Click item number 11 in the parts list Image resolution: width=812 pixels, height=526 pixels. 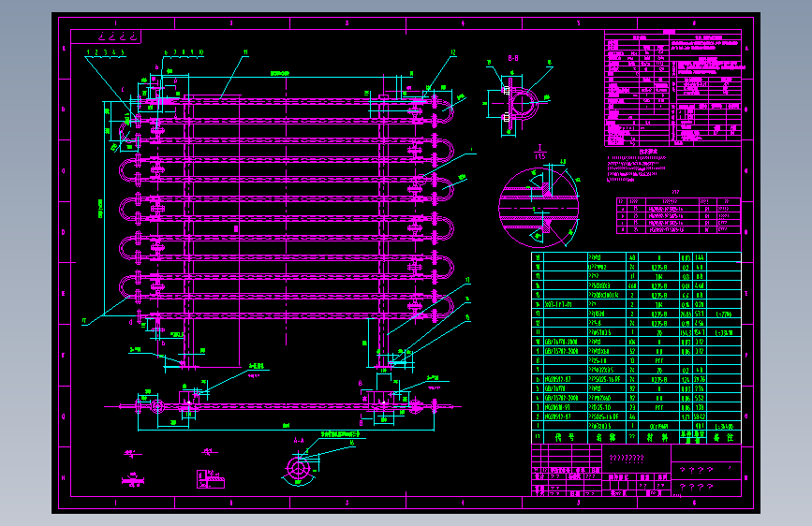[538, 332]
